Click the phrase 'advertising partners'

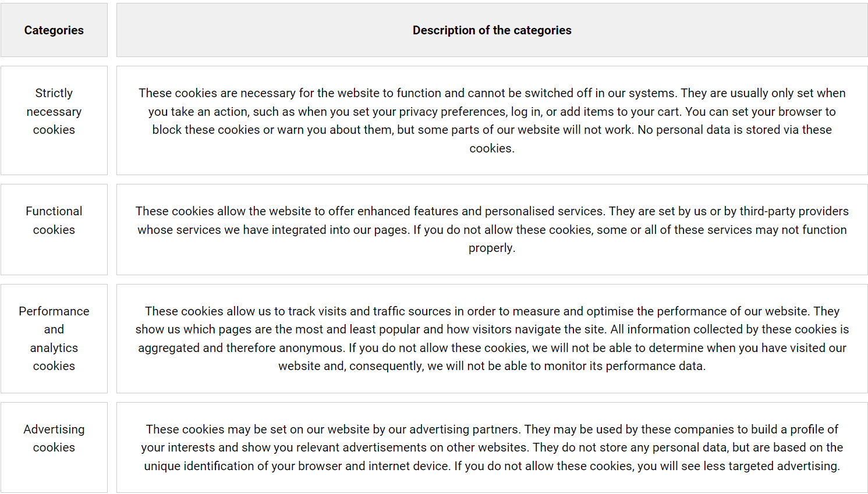465,429
